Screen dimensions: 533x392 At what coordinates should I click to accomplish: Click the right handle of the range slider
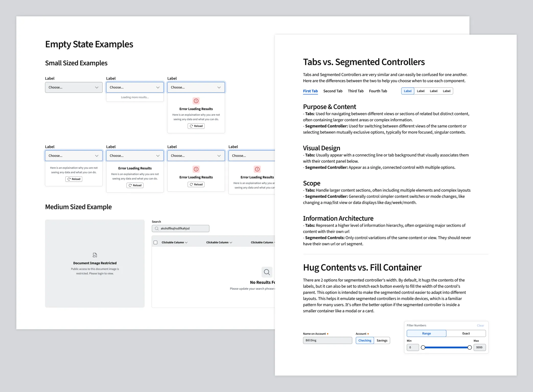tap(469, 347)
